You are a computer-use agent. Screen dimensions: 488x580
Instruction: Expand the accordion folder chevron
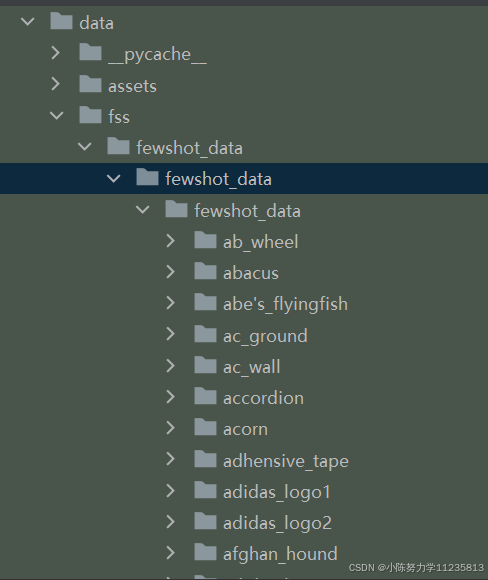click(x=171, y=397)
